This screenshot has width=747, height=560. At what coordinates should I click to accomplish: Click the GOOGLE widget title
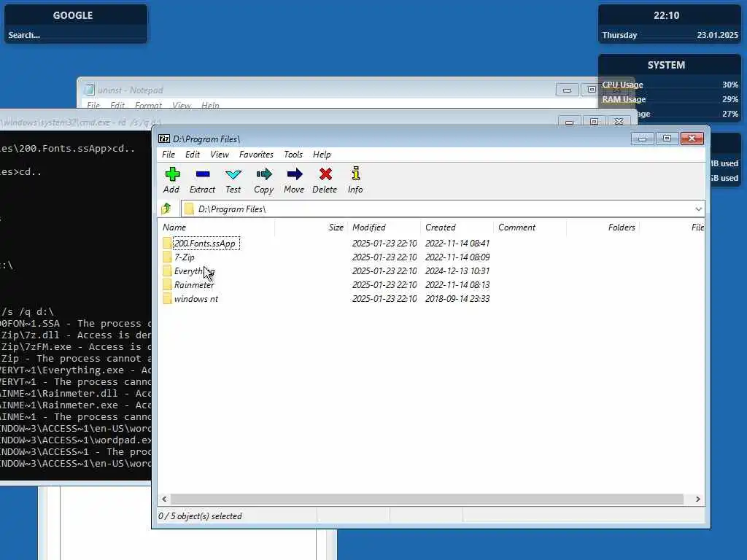tap(73, 15)
